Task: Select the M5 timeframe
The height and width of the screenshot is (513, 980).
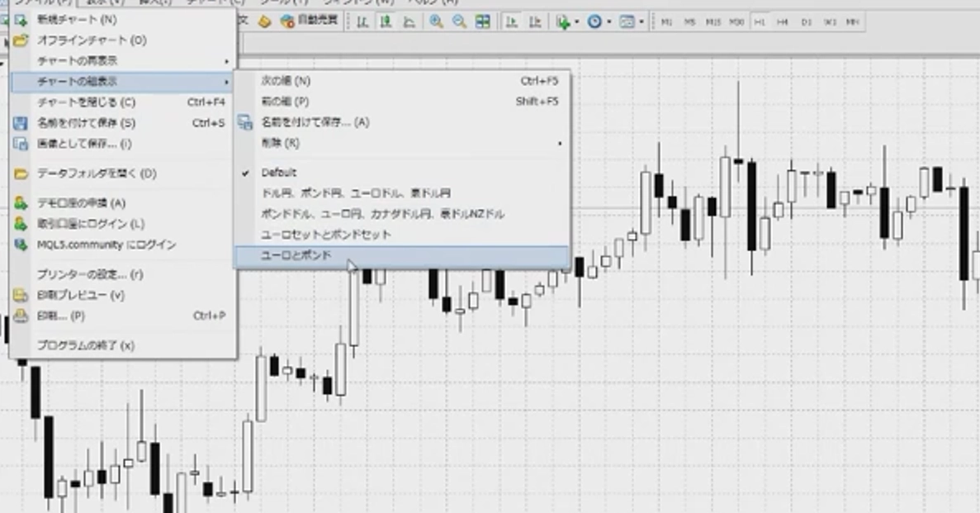Action: (689, 22)
